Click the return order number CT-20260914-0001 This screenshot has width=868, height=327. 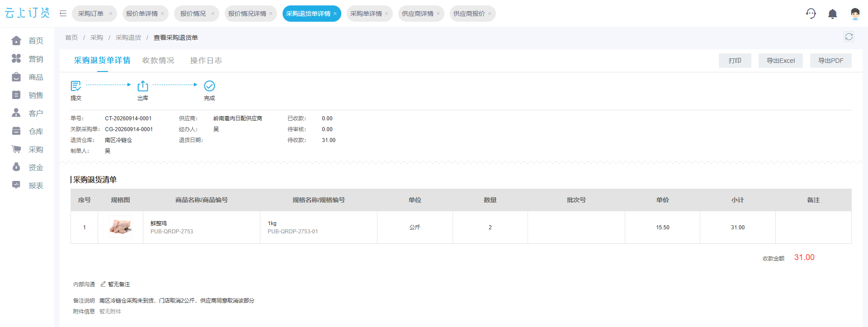pyautogui.click(x=128, y=118)
